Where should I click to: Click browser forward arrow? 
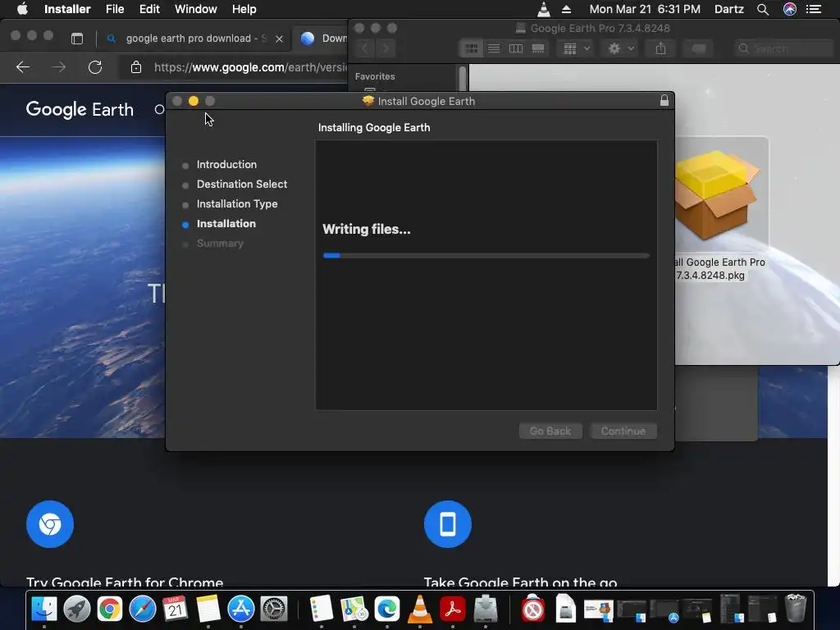[x=59, y=67]
